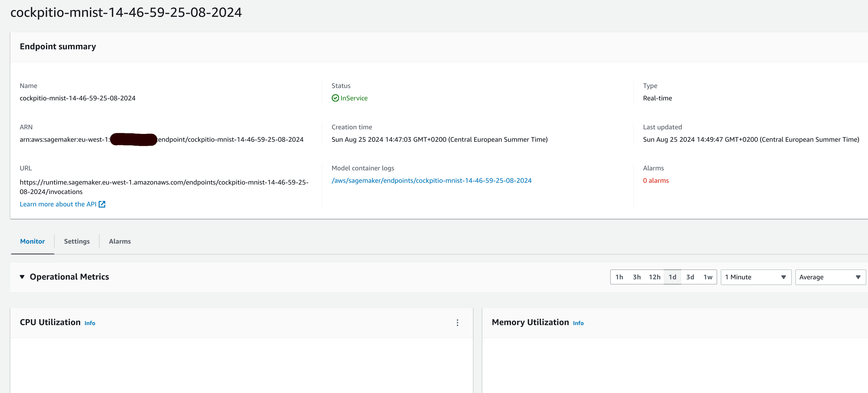Collapse the Operational Metrics section

pyautogui.click(x=22, y=277)
